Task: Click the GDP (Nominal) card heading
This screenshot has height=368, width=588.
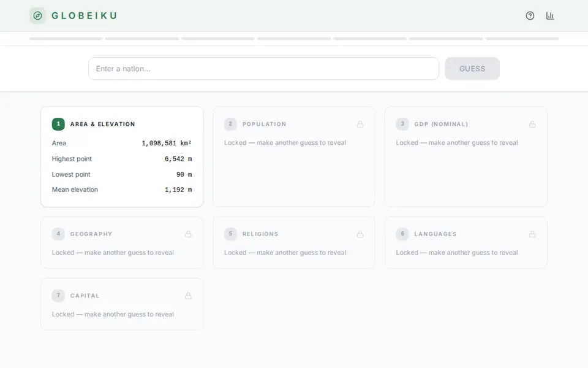Action: (x=441, y=125)
